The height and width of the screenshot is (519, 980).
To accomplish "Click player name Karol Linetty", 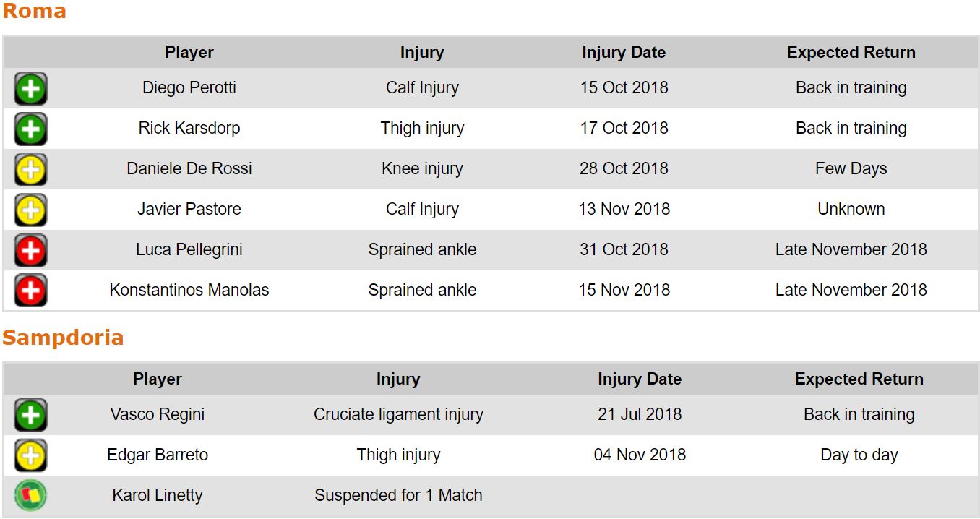I will click(158, 496).
